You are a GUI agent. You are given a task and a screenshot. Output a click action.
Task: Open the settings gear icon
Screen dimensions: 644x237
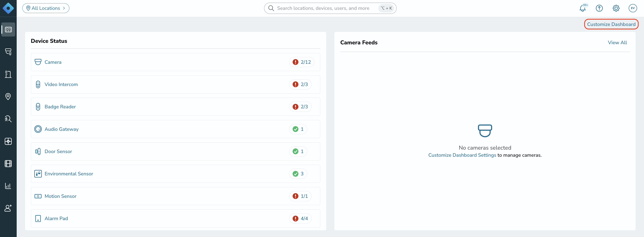click(x=616, y=8)
